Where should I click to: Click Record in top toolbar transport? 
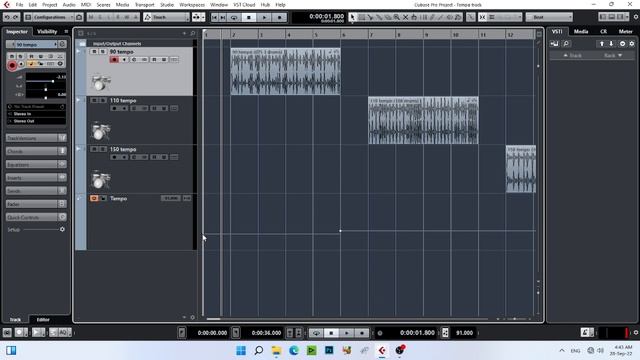tap(279, 17)
